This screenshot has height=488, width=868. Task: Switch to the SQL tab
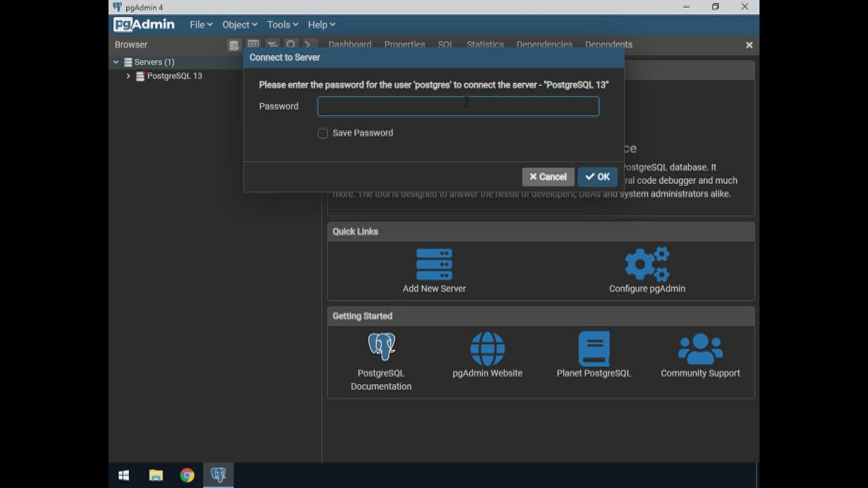tap(445, 45)
